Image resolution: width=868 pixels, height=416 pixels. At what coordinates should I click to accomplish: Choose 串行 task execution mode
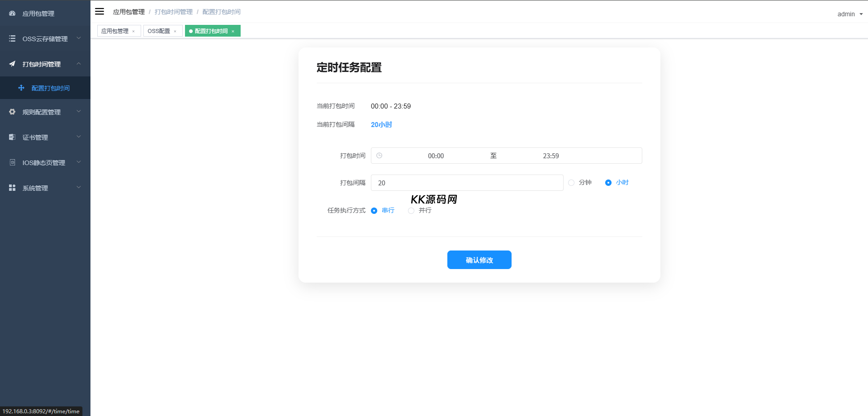tap(374, 211)
